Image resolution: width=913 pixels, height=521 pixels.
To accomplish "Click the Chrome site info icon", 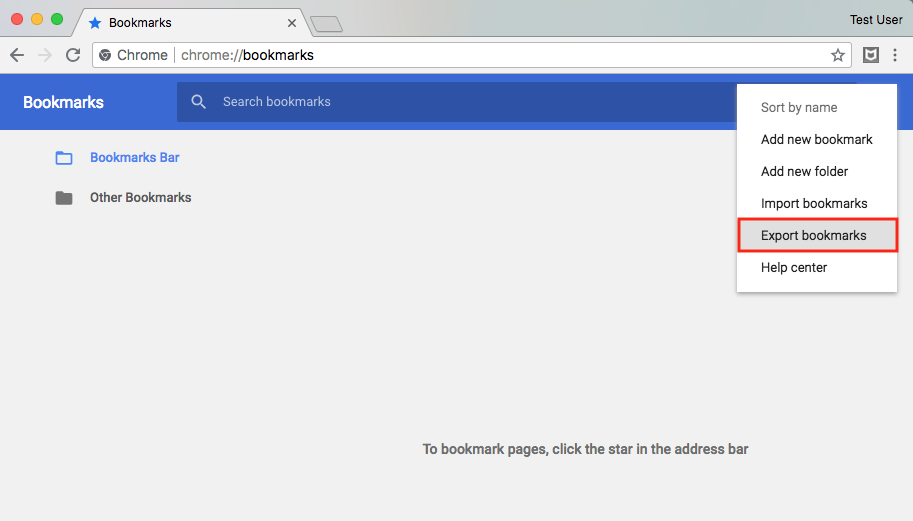I will point(105,55).
